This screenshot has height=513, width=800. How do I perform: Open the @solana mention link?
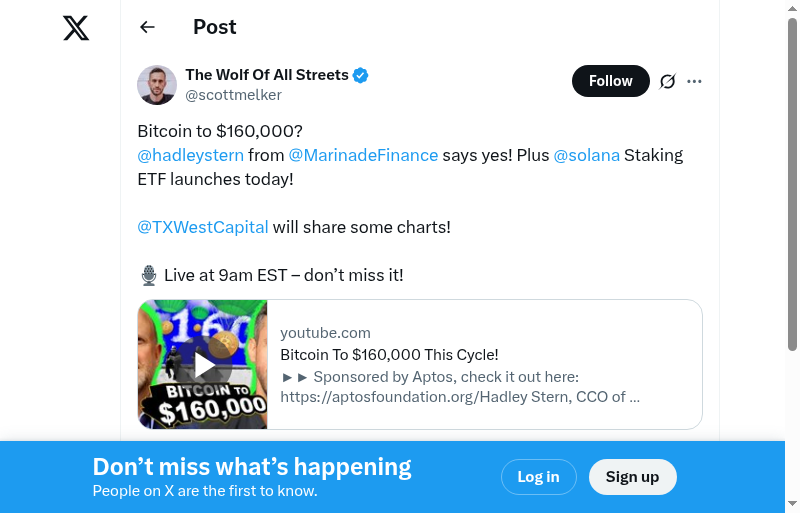point(587,155)
